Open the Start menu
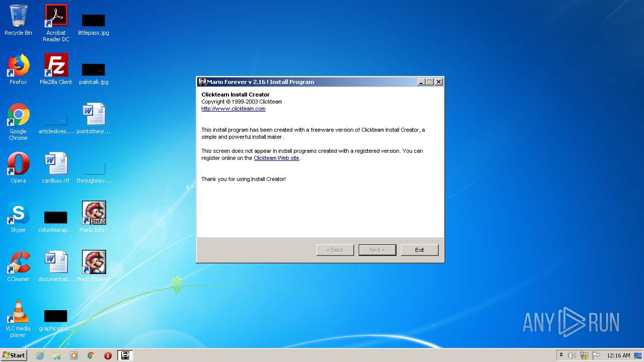 click(x=14, y=355)
